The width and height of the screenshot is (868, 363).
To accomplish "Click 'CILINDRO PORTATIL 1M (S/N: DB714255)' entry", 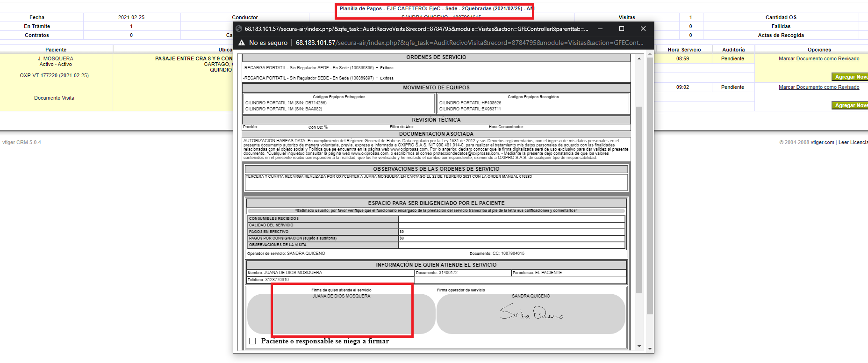I will pyautogui.click(x=286, y=103).
